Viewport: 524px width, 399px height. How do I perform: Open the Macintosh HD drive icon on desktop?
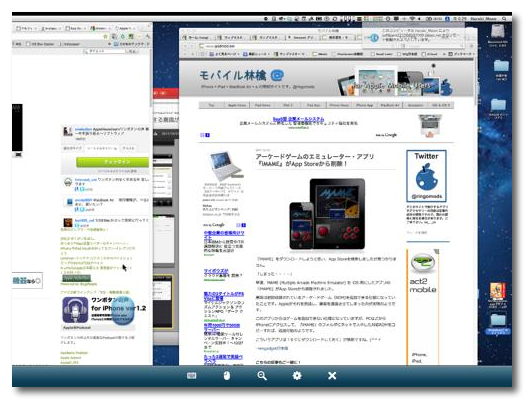[x=498, y=32]
